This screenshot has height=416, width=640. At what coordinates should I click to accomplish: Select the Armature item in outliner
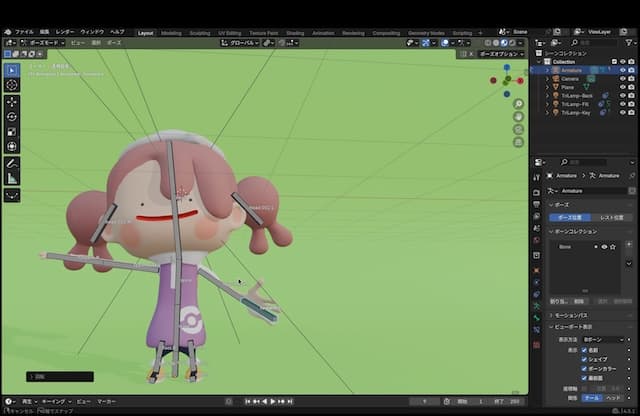point(570,70)
